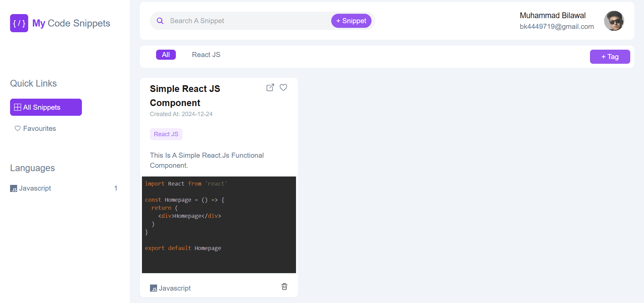Screen dimensions: 644x303
Task: Click the bk4449719@gmail.com email text
Action: (x=557, y=27)
